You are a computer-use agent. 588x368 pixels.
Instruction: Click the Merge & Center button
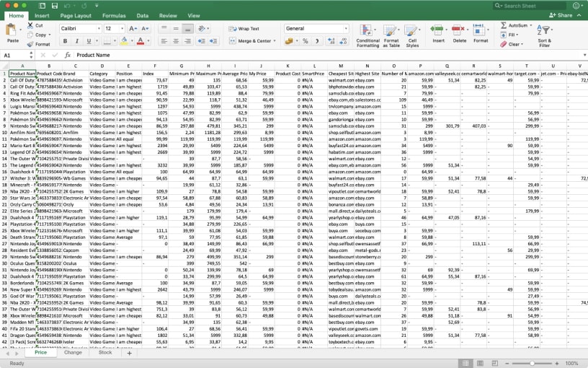point(251,41)
